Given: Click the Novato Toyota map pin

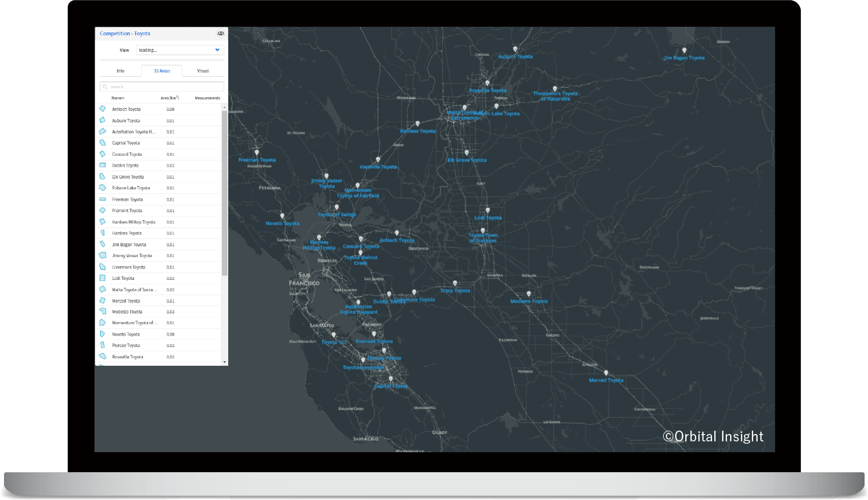Looking at the screenshot, I should click(282, 216).
